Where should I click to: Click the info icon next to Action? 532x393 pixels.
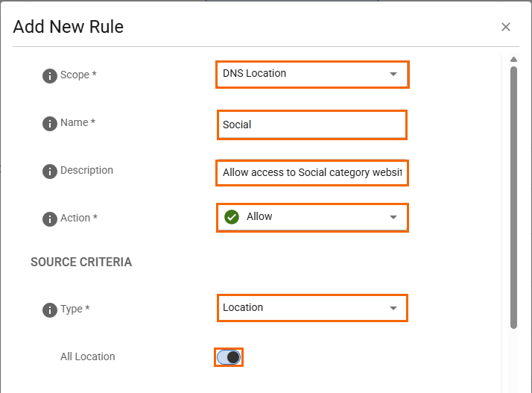[x=50, y=218]
